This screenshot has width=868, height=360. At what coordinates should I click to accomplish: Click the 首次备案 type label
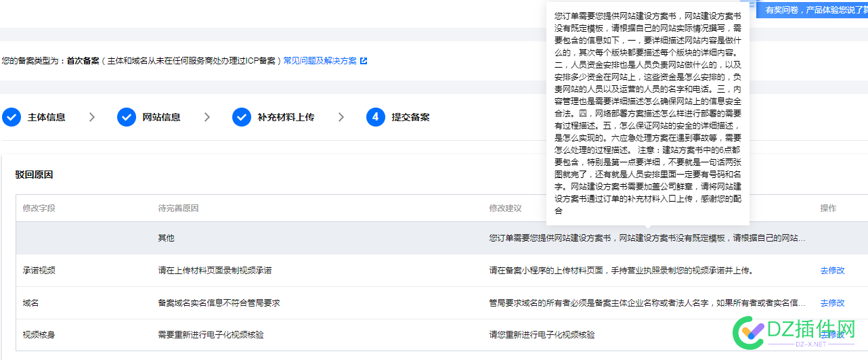click(x=83, y=60)
